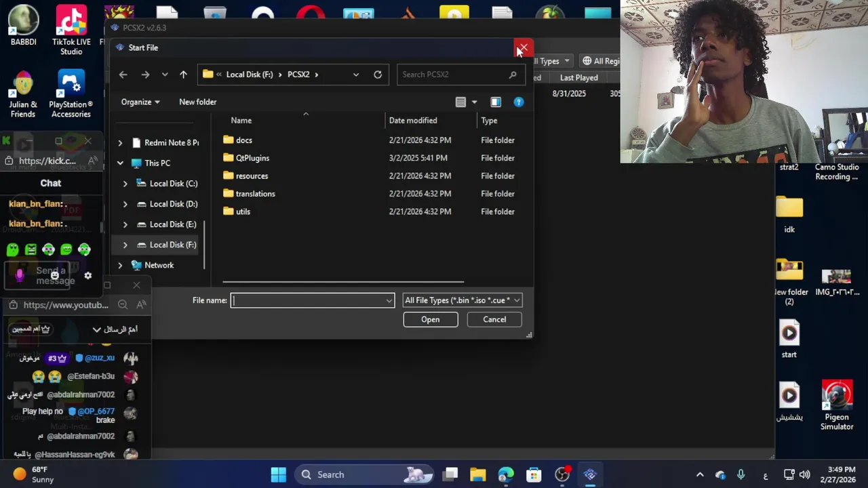The height and width of the screenshot is (488, 868).
Task: Create a New folder
Action: tap(198, 102)
